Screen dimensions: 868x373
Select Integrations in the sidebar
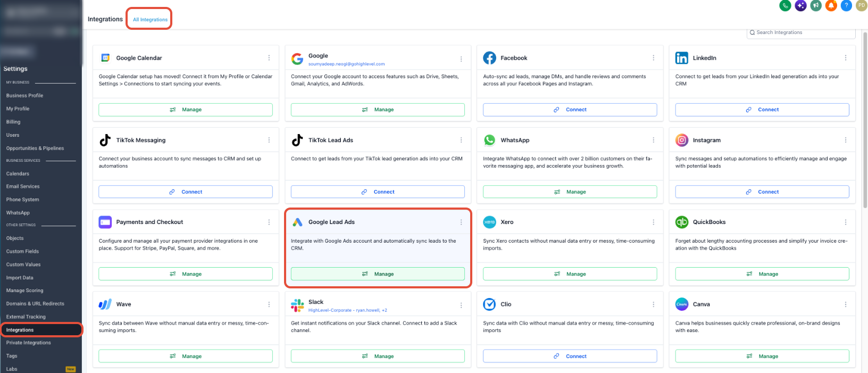pos(40,330)
